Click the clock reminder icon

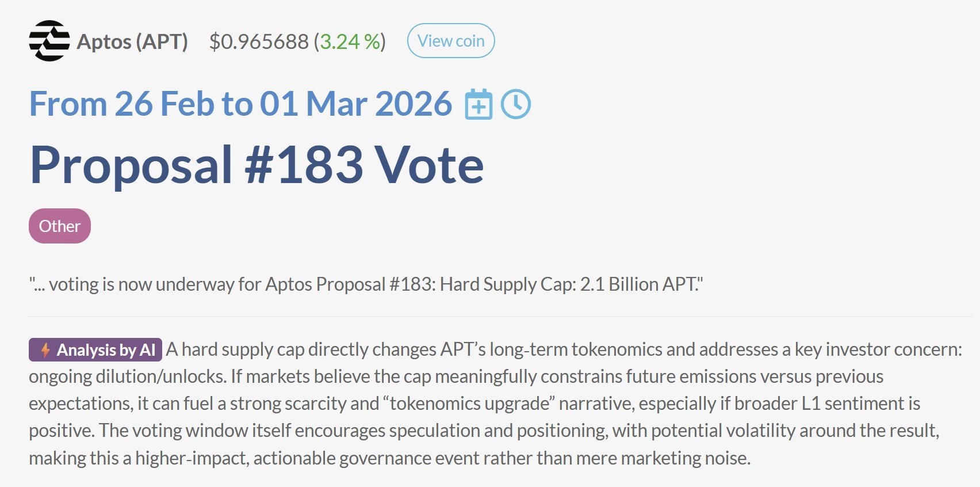tap(516, 104)
